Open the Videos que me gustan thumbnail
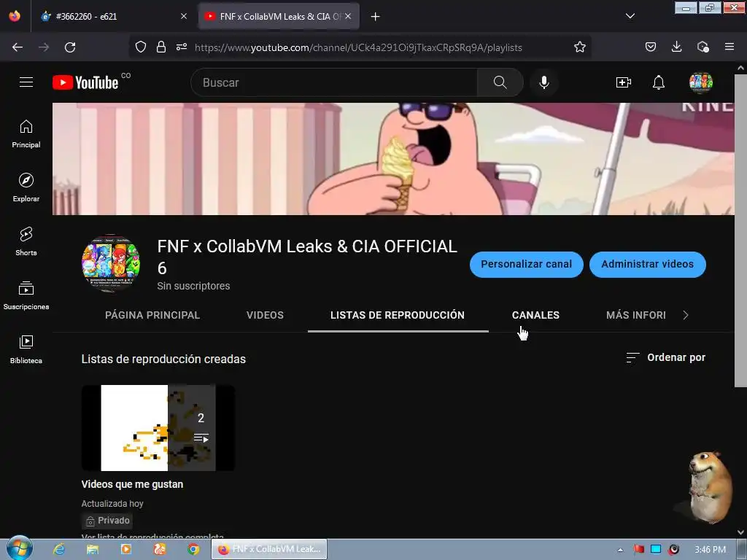This screenshot has height=560, width=747. tap(158, 427)
